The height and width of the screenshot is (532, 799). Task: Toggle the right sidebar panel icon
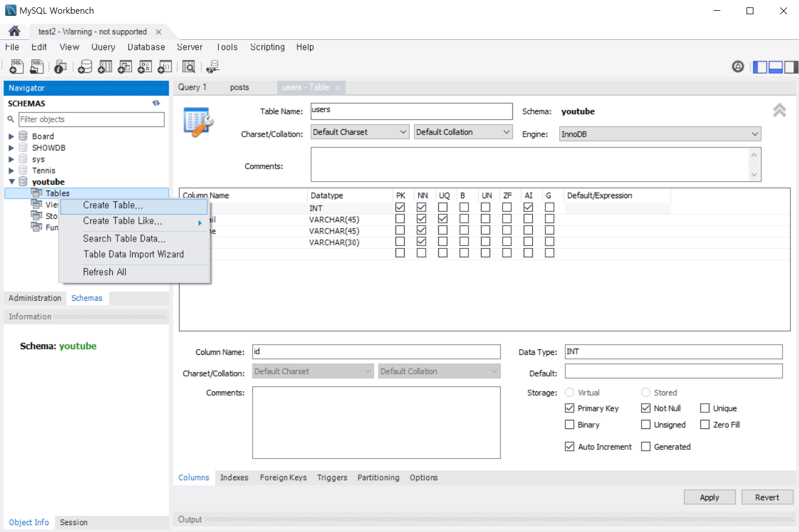791,67
